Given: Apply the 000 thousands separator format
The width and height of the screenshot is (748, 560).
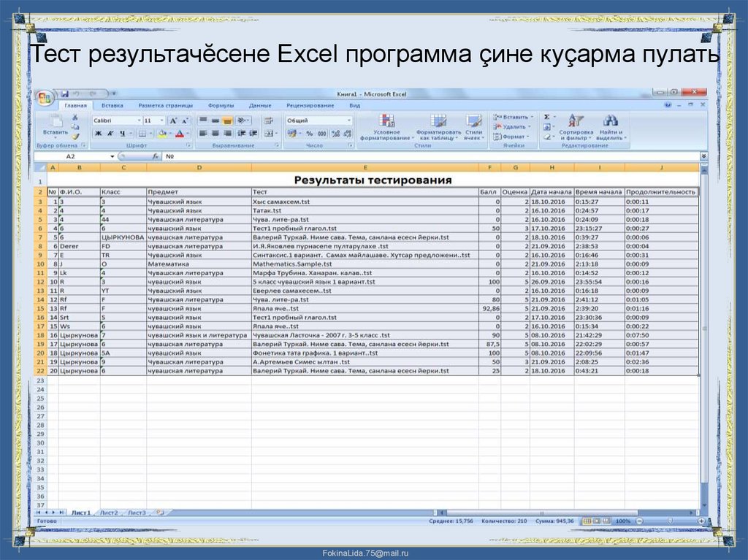Looking at the screenshot, I should pyautogui.click(x=322, y=134).
